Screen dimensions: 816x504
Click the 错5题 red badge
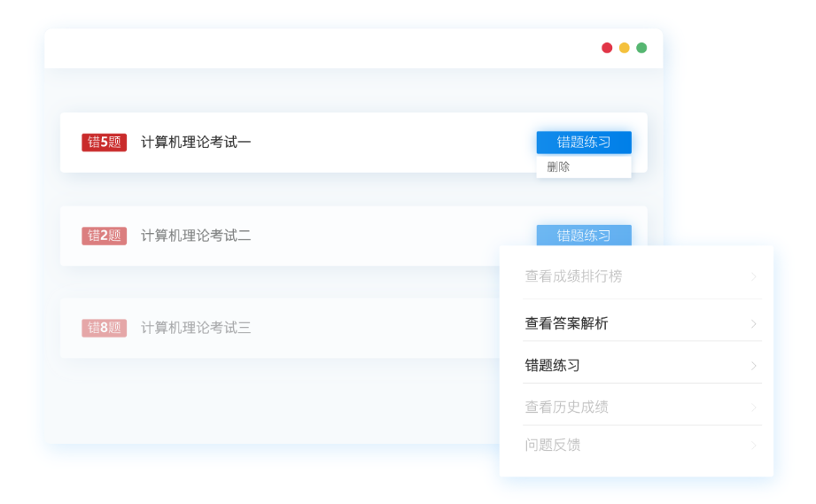point(105,143)
